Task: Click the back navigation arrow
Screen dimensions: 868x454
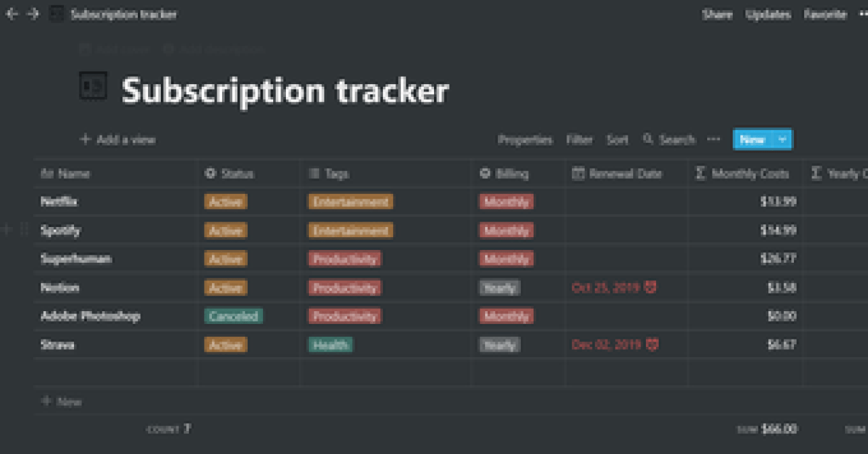Action: click(x=11, y=14)
